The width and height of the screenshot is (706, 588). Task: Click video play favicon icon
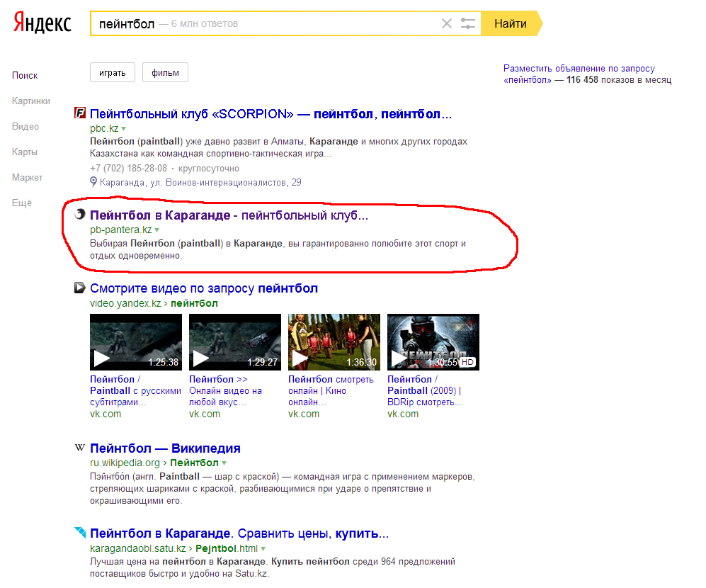coord(80,288)
